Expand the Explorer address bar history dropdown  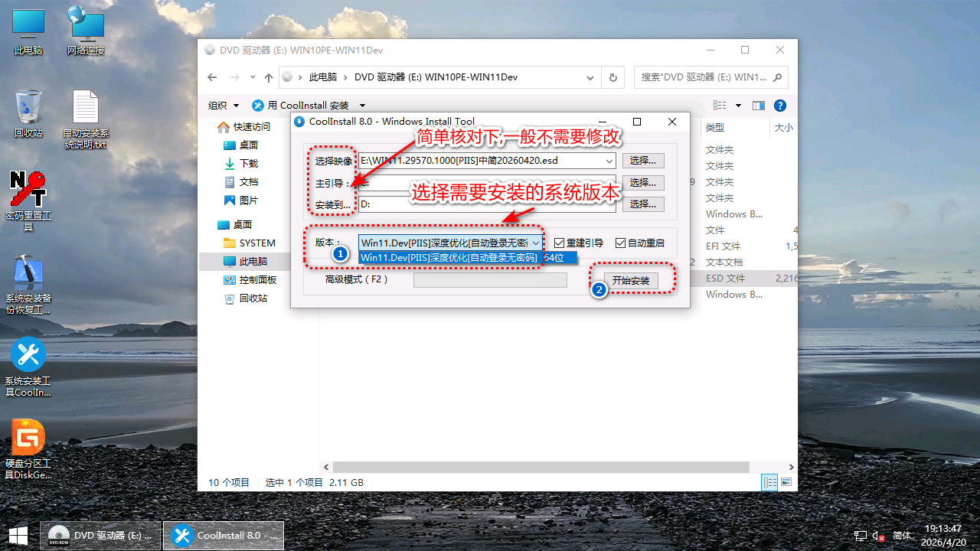(x=590, y=77)
